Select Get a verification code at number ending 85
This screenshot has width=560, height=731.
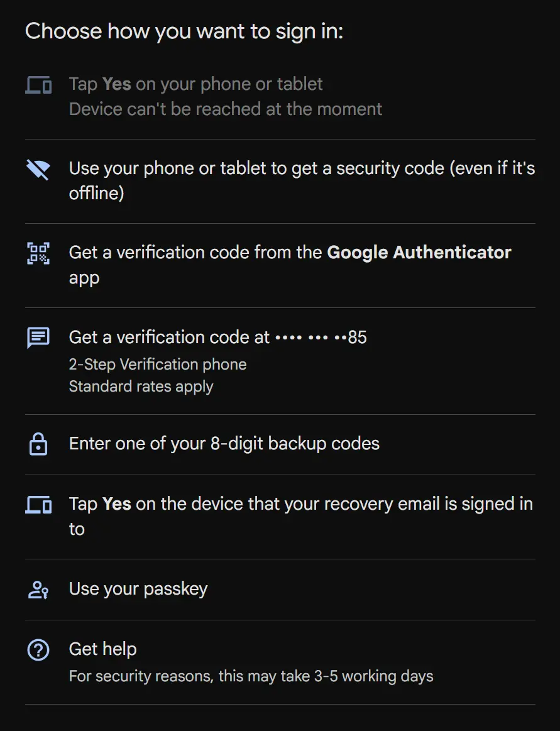click(280, 361)
